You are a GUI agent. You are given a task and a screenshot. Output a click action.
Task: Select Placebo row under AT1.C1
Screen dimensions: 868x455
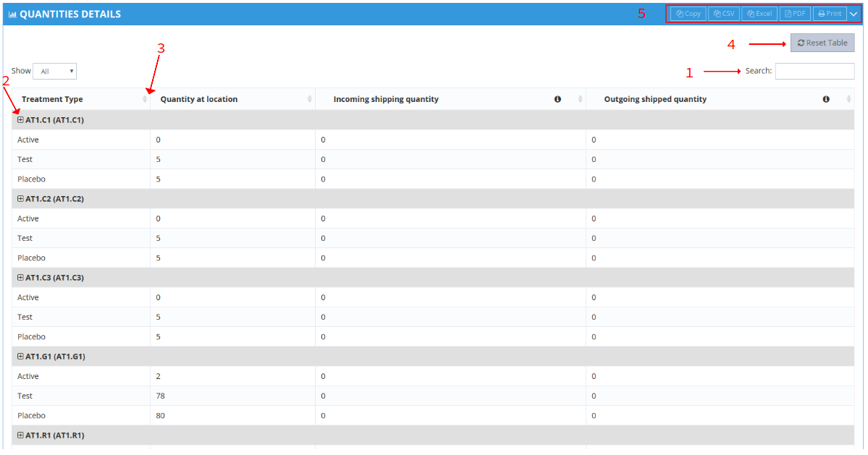click(x=433, y=179)
